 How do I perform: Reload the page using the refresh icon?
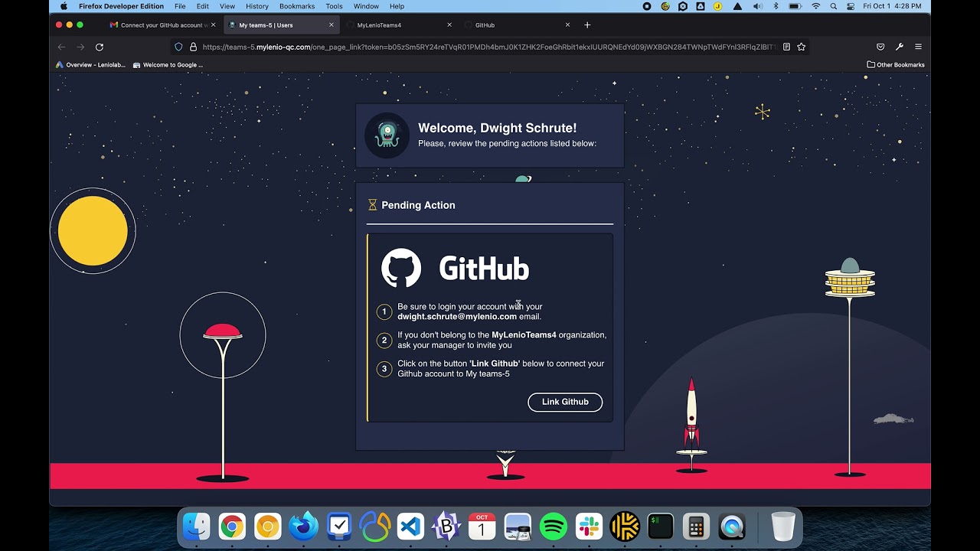click(100, 47)
